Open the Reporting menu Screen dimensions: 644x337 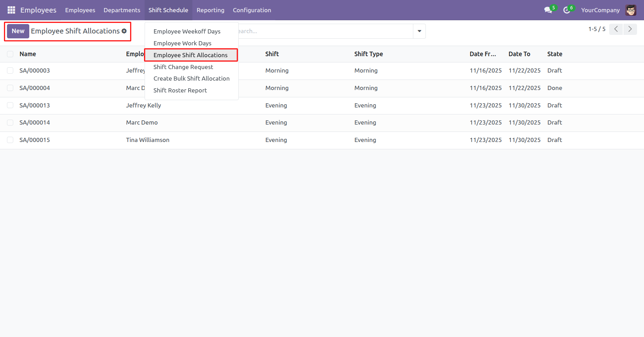click(210, 10)
